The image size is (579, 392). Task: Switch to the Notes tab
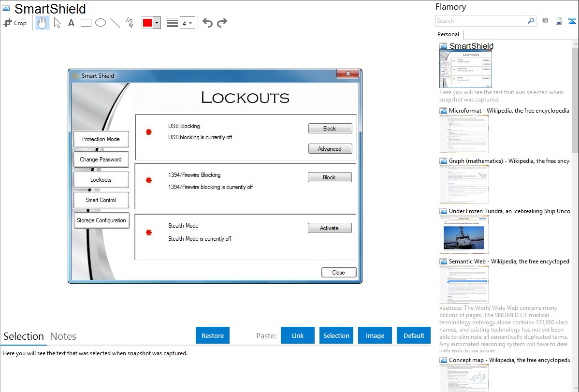[63, 336]
